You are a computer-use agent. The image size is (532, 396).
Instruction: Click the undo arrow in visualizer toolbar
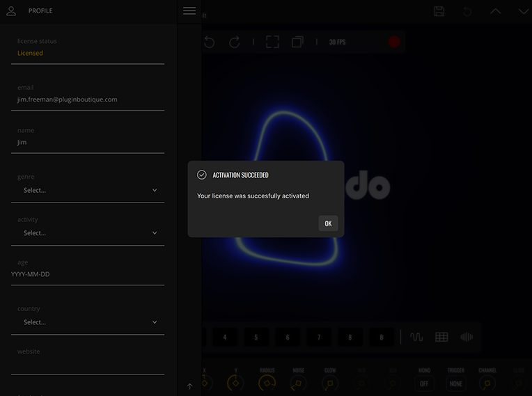coord(209,42)
